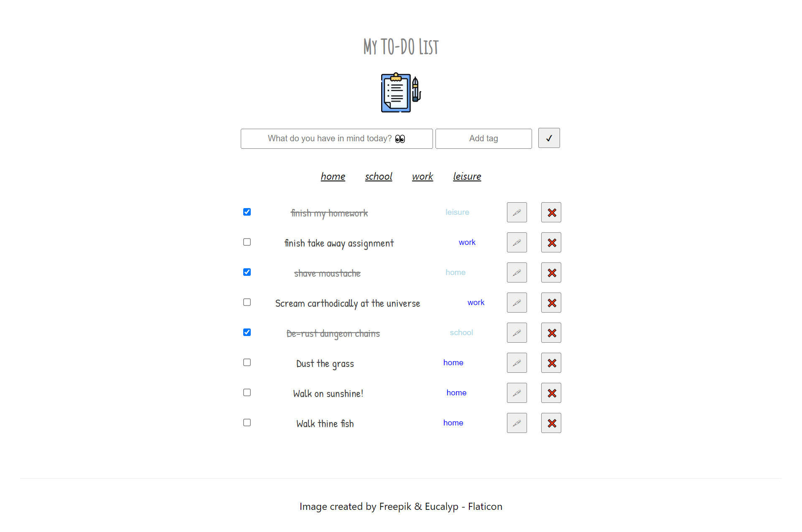This screenshot has width=802, height=532.
Task: Delete the 'Dust the grass' task
Action: (x=551, y=363)
